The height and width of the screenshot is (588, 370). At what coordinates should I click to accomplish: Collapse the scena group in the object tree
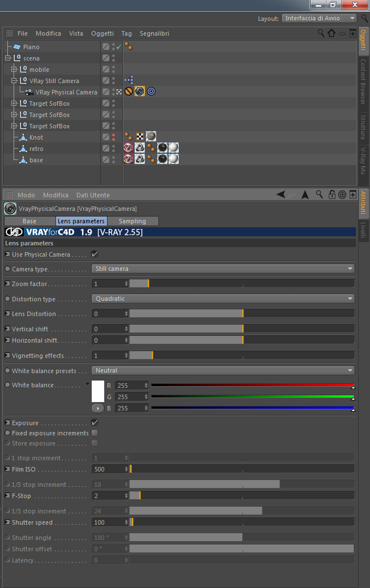click(7, 58)
